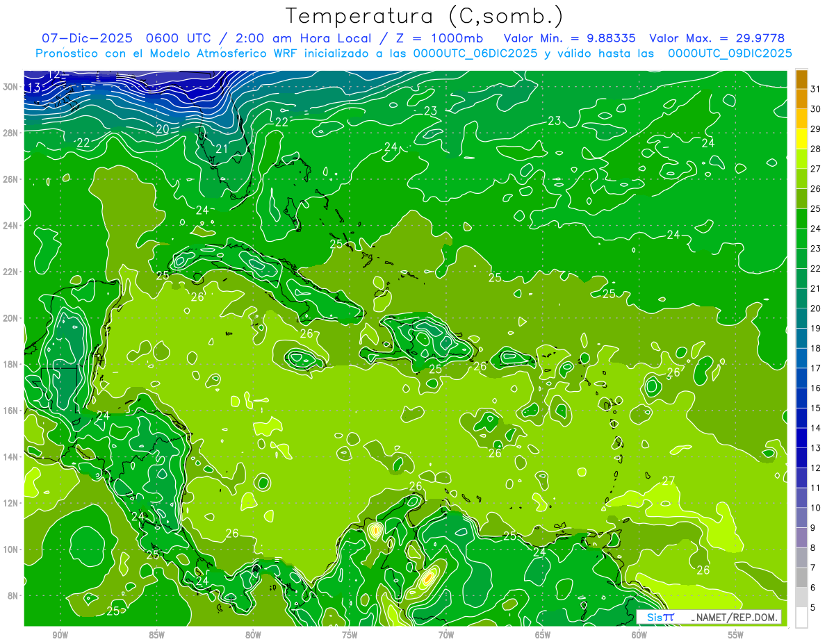Click the '10N' latitude axis label
This screenshot has height=644, width=834.
click(x=10, y=550)
